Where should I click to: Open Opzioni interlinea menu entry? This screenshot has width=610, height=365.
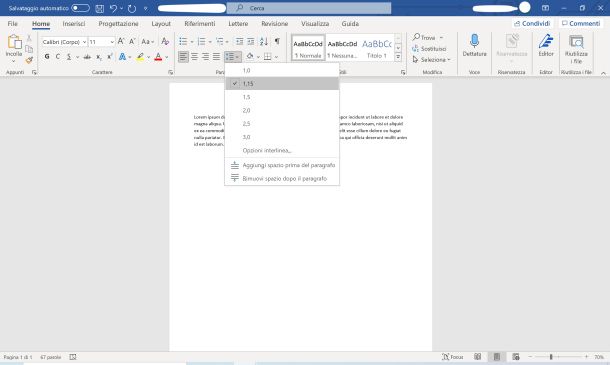282,150
